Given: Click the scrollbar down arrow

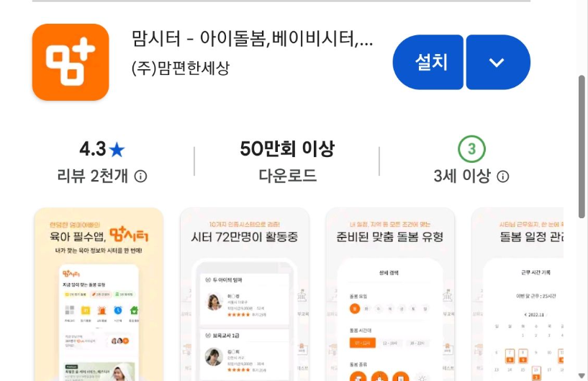Looking at the screenshot, I should [x=582, y=376].
